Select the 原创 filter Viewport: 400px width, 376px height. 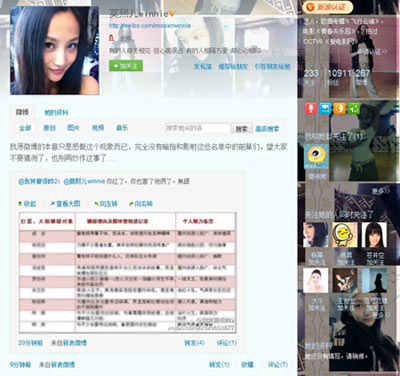(49, 128)
